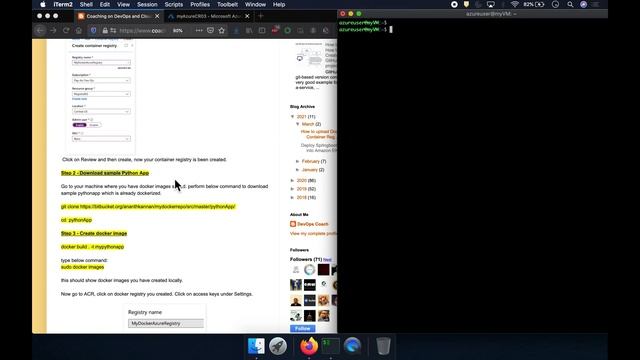Bookmark this page with the star icon
The height and width of the screenshot is (360, 640).
222,31
